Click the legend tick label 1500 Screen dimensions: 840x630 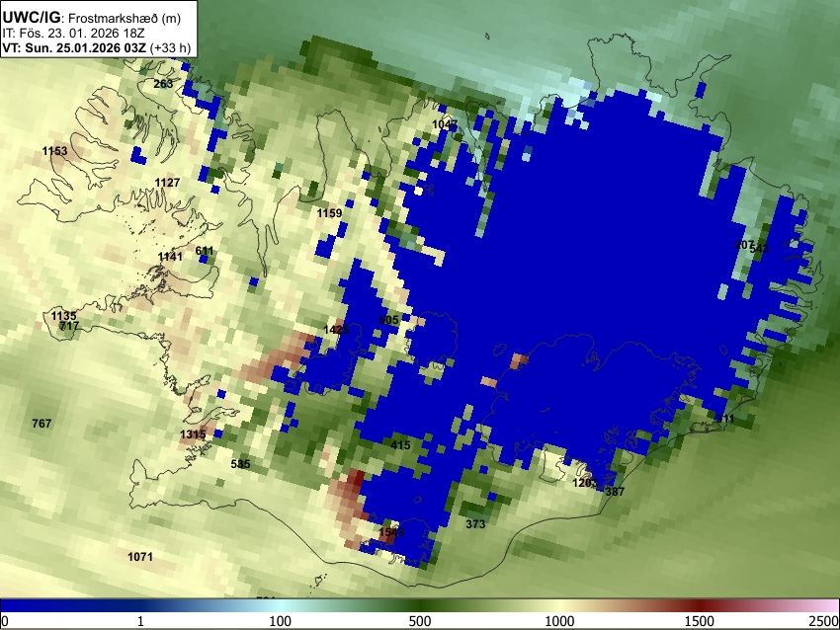pos(700,621)
